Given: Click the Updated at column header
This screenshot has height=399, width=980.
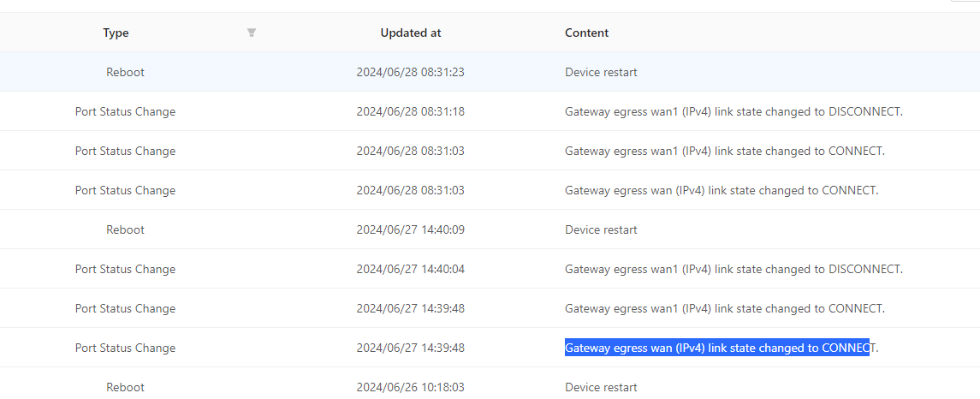Looking at the screenshot, I should 410,33.
